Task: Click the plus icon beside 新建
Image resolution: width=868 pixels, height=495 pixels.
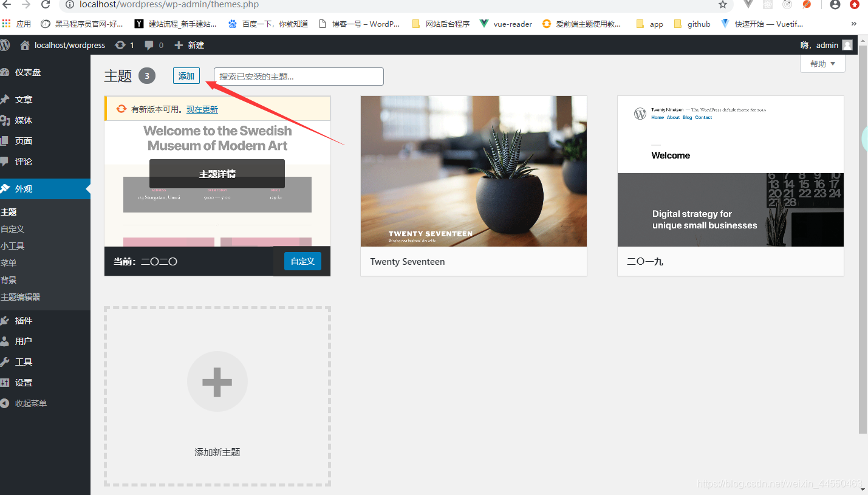Action: click(x=179, y=45)
